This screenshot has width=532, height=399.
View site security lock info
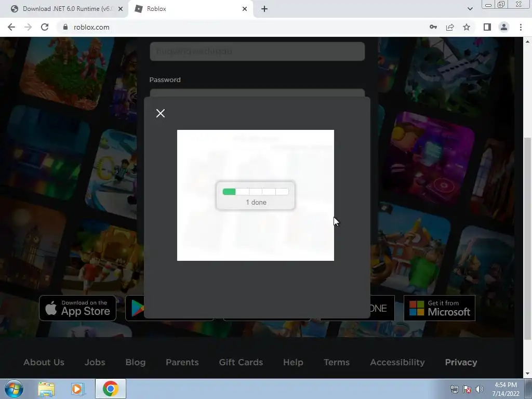click(65, 27)
